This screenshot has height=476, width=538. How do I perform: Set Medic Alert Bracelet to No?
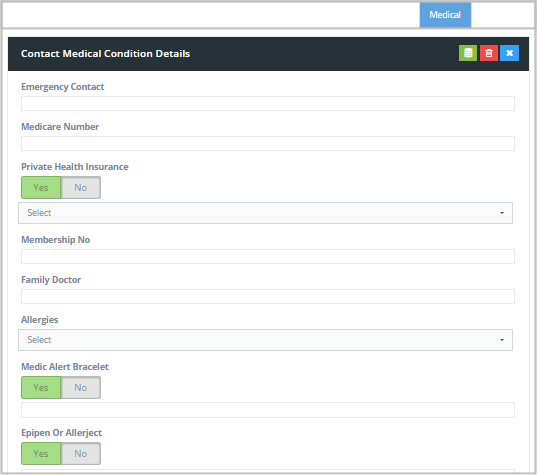(81, 388)
